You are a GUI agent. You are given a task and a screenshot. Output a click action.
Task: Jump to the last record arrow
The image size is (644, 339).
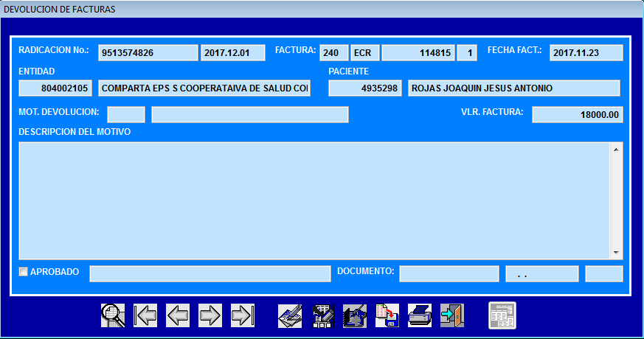243,315
